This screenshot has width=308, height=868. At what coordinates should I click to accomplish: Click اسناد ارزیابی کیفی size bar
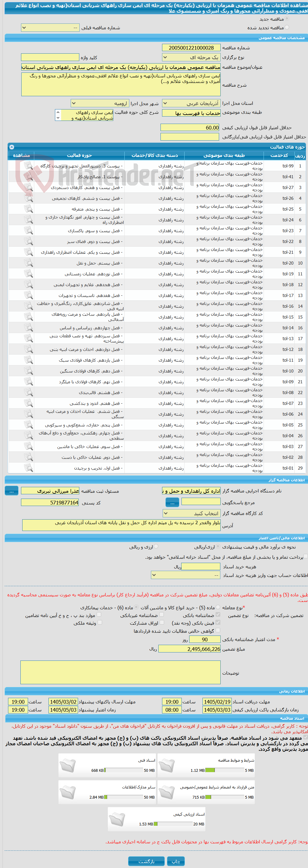[173, 824]
